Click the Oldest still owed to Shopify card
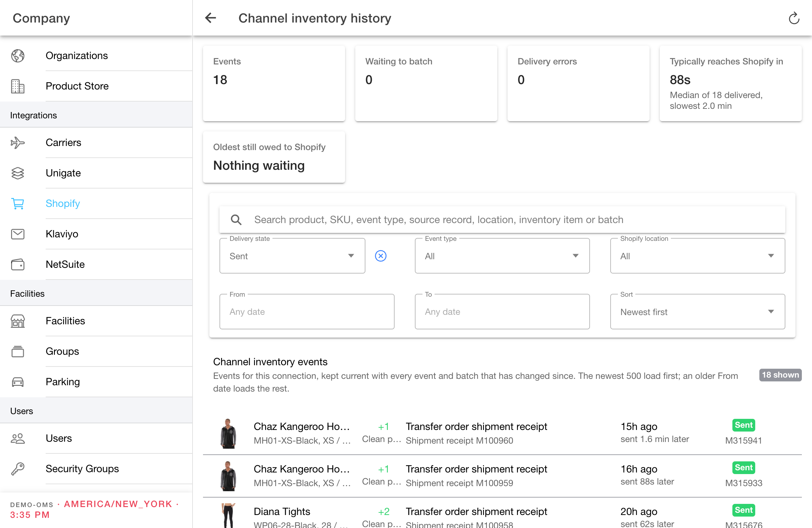This screenshot has width=812, height=528. coord(274,157)
